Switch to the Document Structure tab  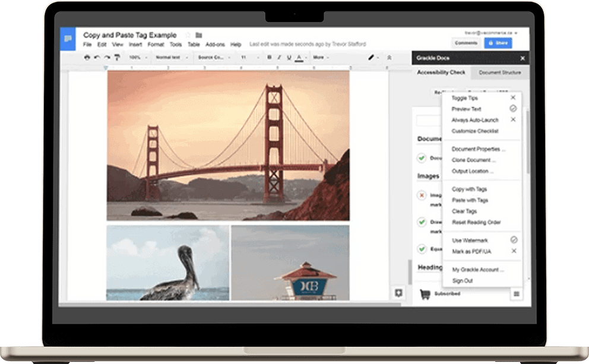[x=499, y=72]
